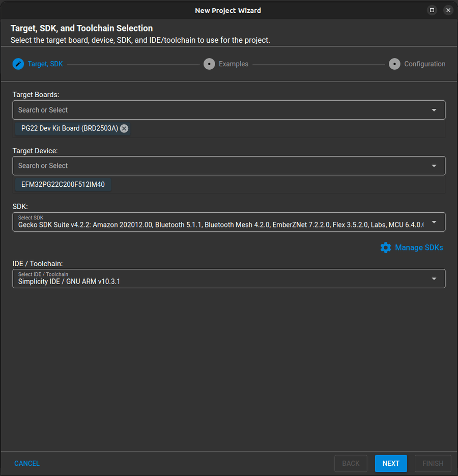This screenshot has height=476, width=458.
Task: Click the BACK button
Action: [351, 463]
